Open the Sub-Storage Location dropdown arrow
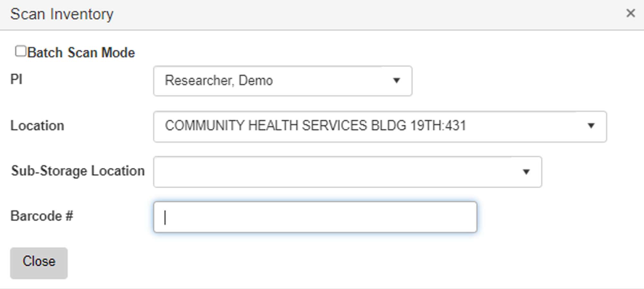The height and width of the screenshot is (289, 644). (x=526, y=172)
